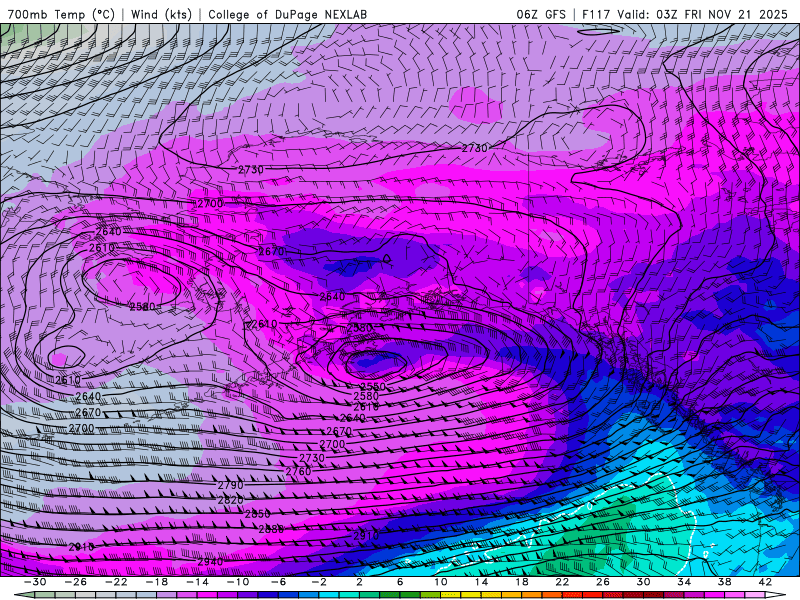800x600 pixels.
Task: Select the "Wind (kts)" header label
Action: 161,14
